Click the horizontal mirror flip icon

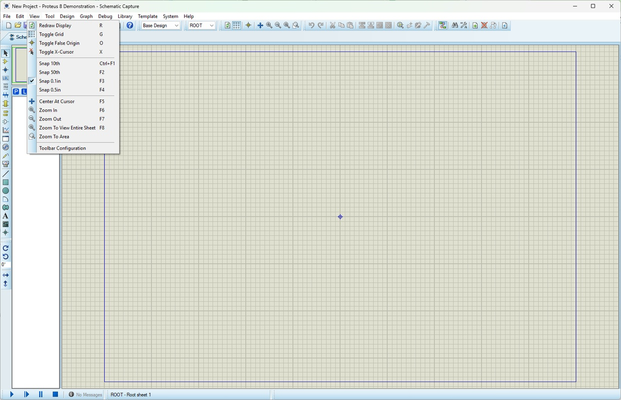coord(6,274)
